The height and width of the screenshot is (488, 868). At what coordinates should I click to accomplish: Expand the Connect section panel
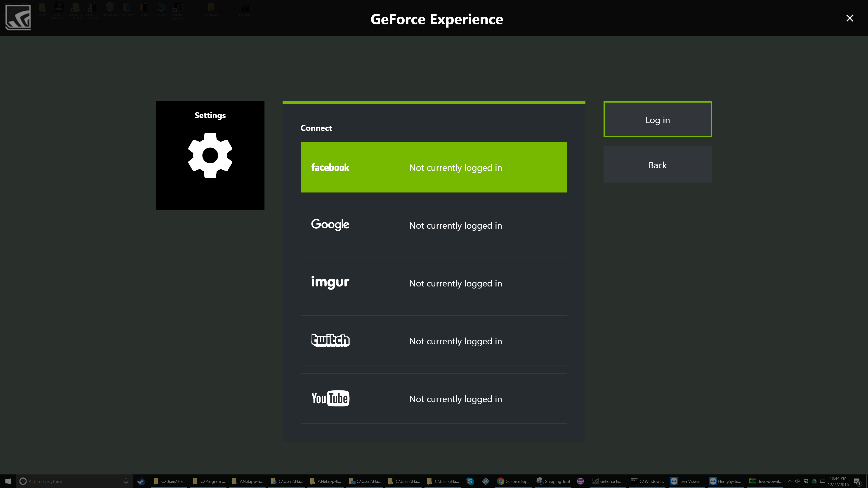coord(316,127)
